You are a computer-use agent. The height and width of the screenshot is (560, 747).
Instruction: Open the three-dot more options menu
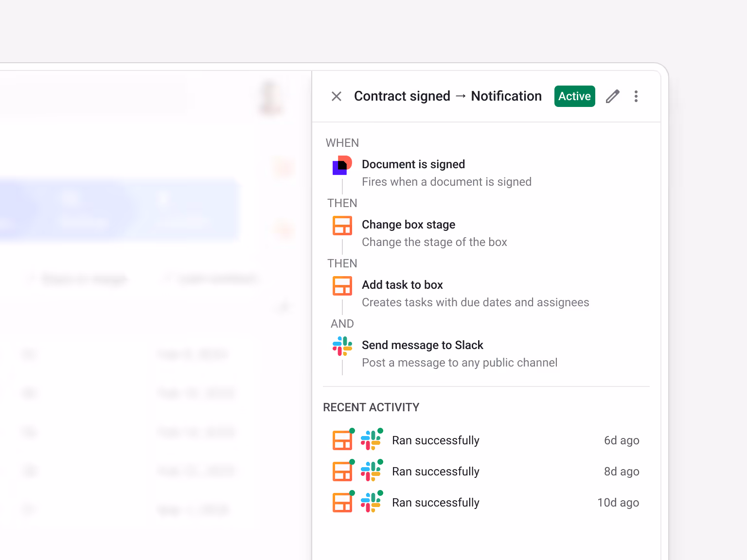click(636, 96)
